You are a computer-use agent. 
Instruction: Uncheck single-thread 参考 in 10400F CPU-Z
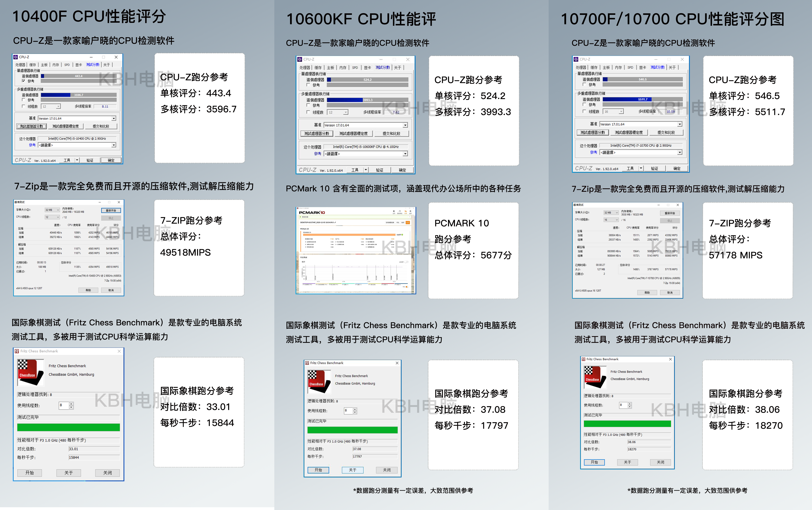point(24,81)
